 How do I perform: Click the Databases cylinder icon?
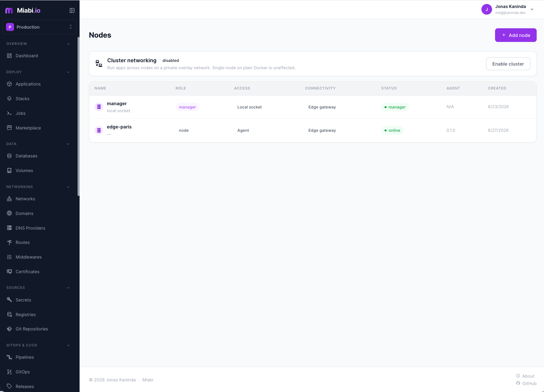9,156
